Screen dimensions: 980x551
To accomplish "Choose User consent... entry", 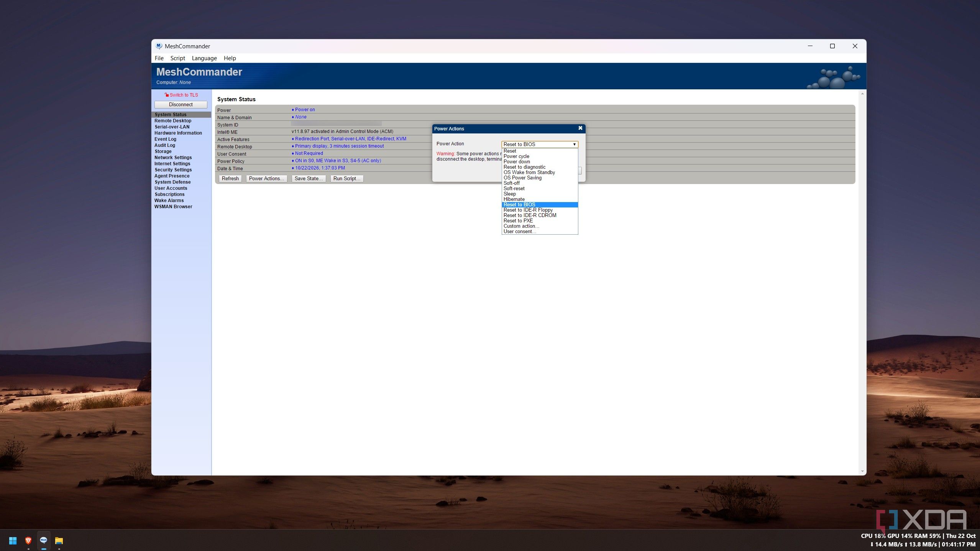I will (x=539, y=231).
